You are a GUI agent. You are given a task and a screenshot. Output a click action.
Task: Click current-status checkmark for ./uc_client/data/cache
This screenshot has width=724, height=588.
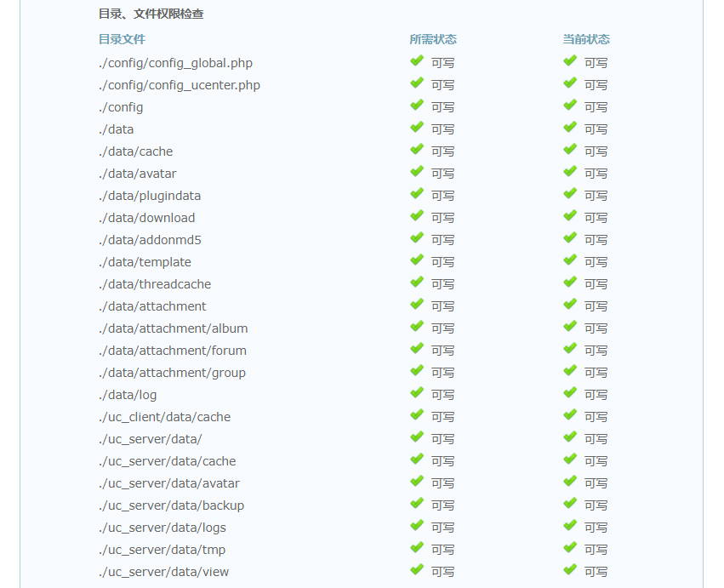[x=570, y=415]
